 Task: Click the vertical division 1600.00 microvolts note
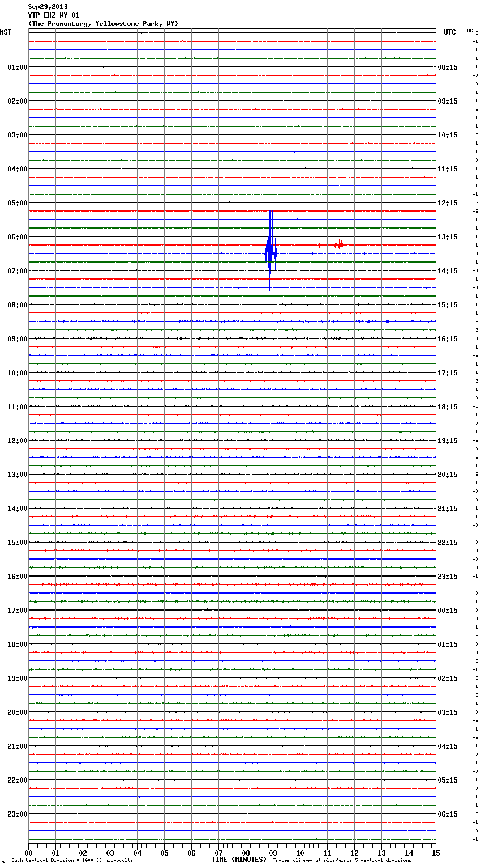tap(72, 861)
